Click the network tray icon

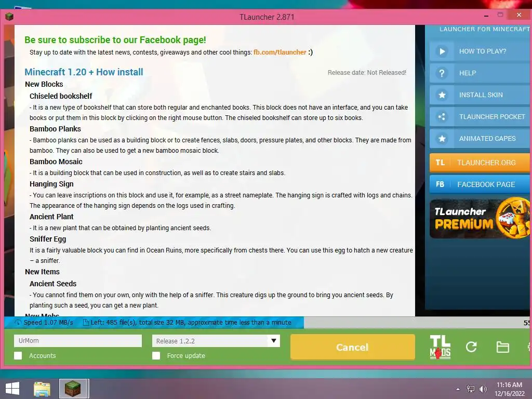tap(471, 389)
